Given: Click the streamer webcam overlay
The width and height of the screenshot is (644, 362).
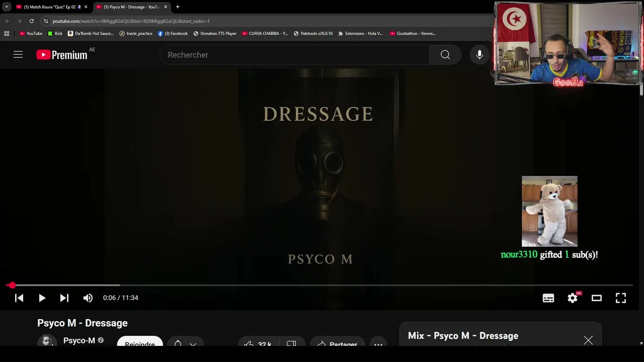Looking at the screenshot, I should click(x=569, y=43).
